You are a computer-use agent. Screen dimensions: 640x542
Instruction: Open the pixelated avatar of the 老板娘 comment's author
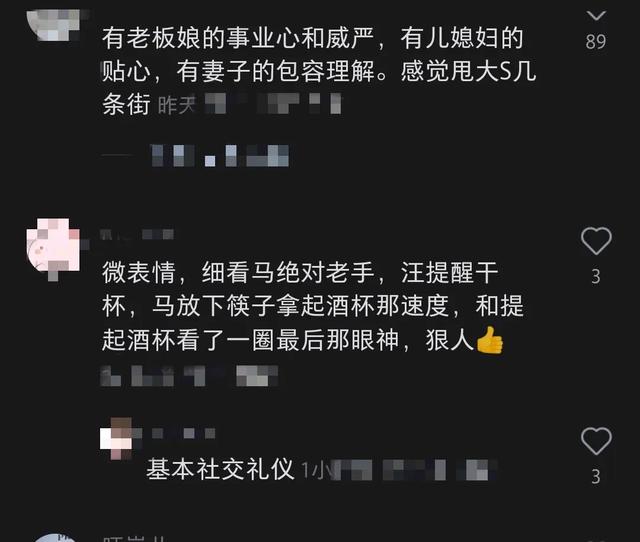point(53,25)
